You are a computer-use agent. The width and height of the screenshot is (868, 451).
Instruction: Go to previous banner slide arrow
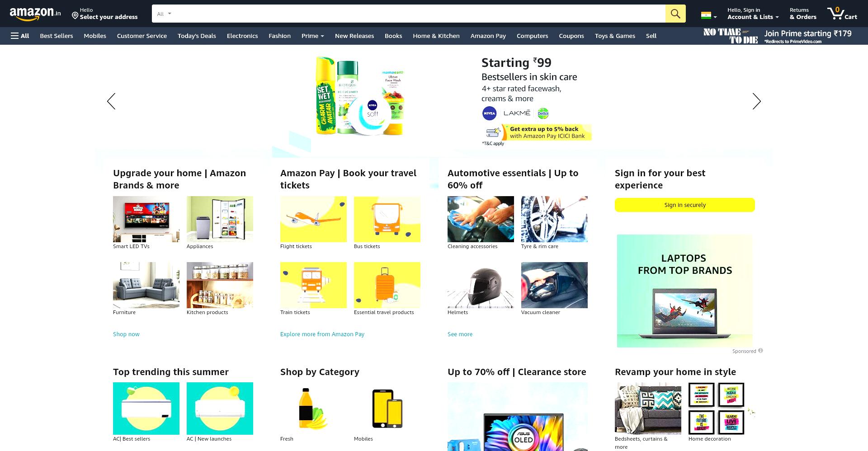pyautogui.click(x=111, y=101)
